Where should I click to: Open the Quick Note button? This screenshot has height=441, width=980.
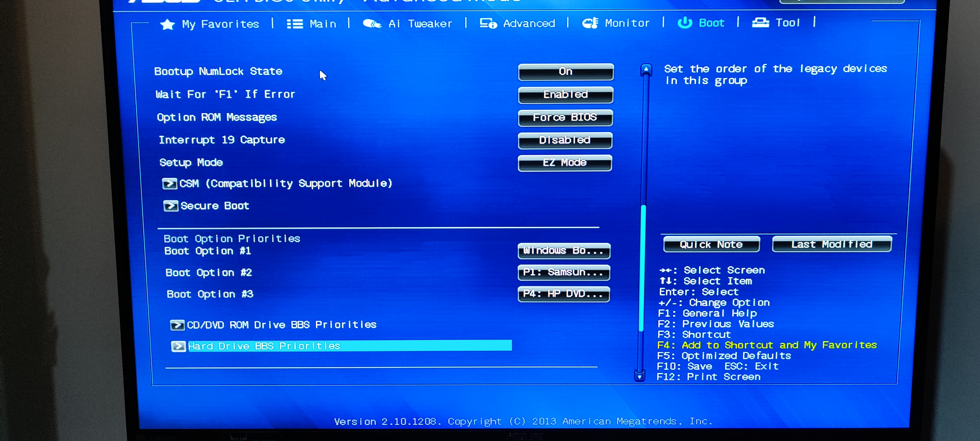[711, 244]
